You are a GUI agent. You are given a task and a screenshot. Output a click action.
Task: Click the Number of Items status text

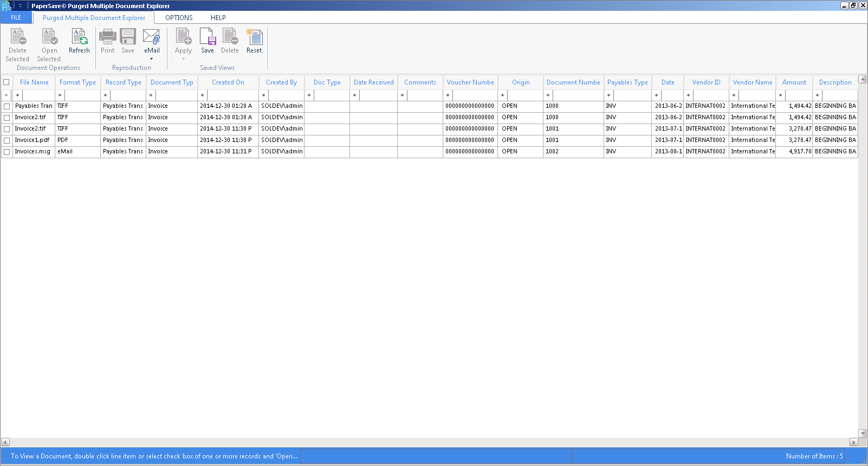point(814,456)
